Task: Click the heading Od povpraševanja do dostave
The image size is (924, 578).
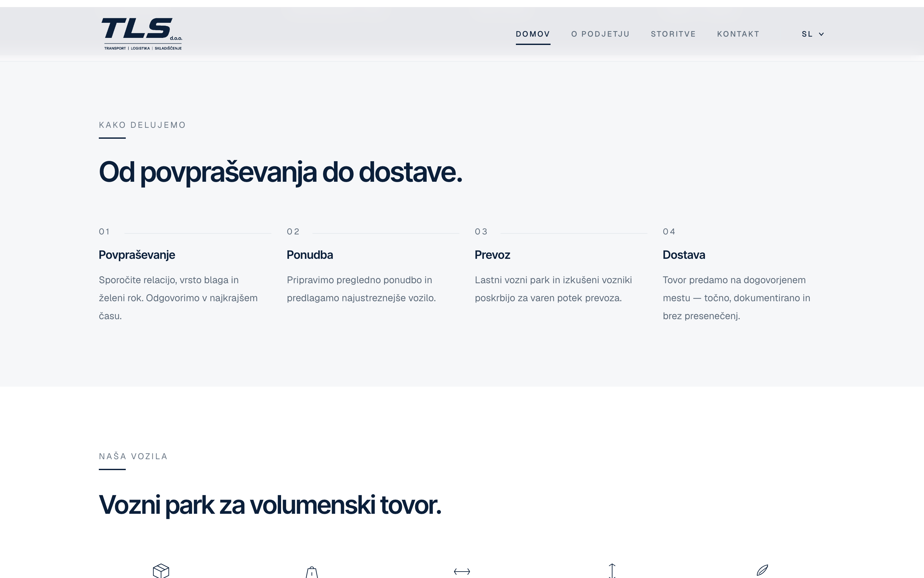Action: click(x=280, y=173)
